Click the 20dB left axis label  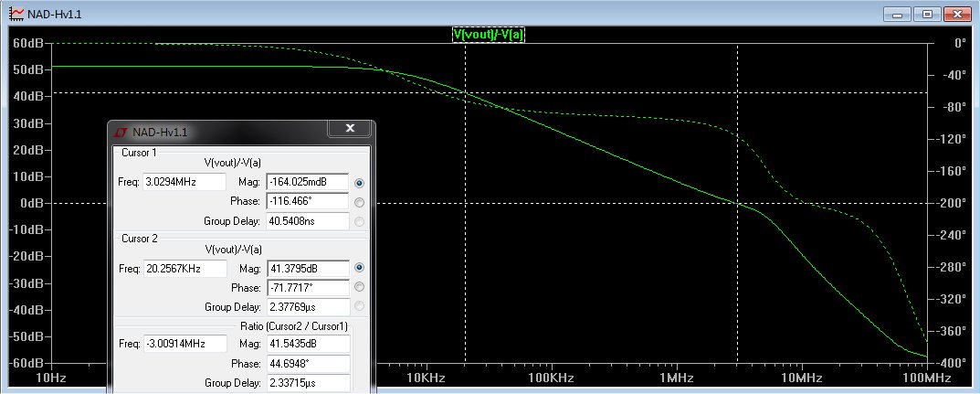coord(27,150)
